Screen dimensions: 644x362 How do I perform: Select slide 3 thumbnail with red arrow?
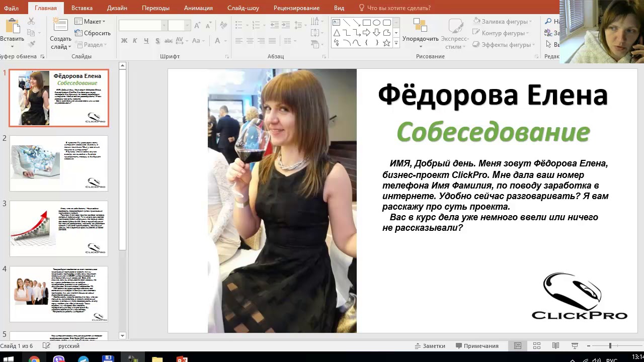59,229
